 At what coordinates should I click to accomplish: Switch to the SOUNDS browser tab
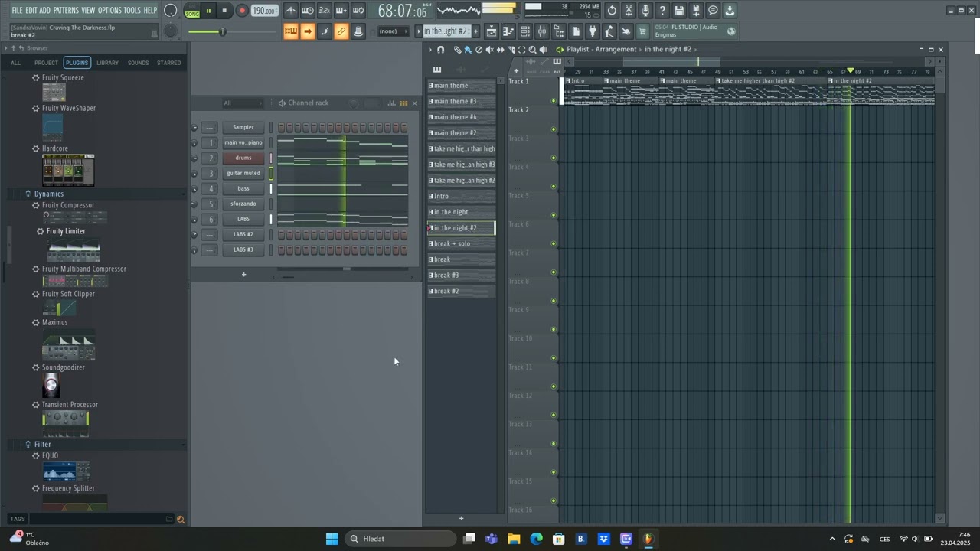point(138,63)
